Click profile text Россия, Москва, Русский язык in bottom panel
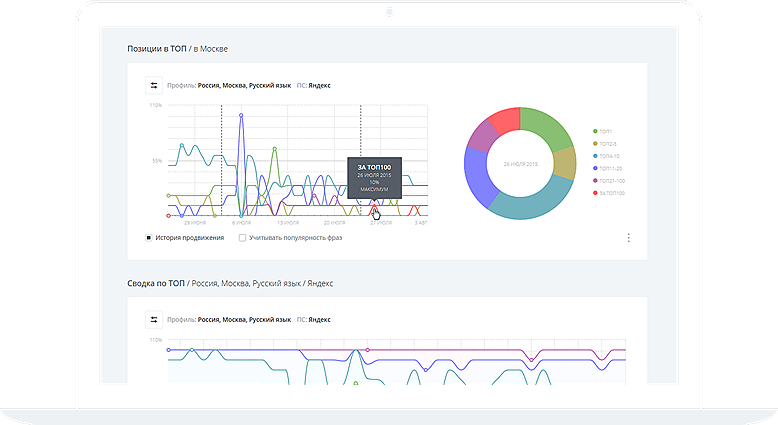 pyautogui.click(x=244, y=319)
